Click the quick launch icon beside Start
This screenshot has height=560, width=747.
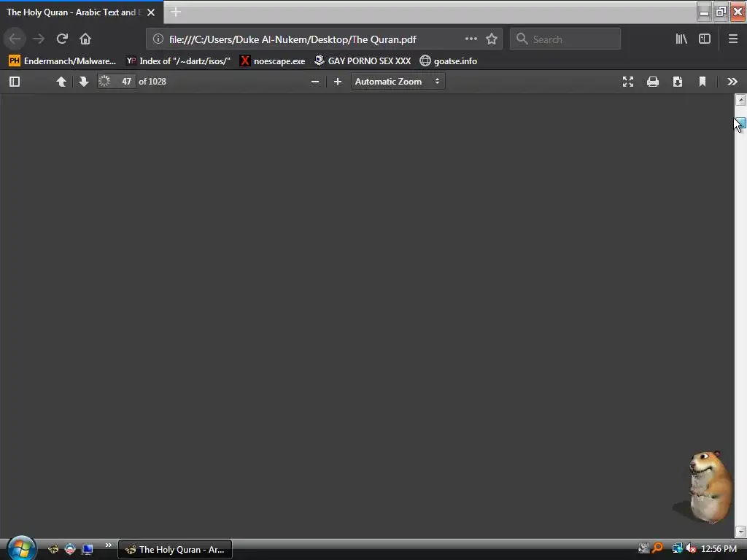point(53,549)
